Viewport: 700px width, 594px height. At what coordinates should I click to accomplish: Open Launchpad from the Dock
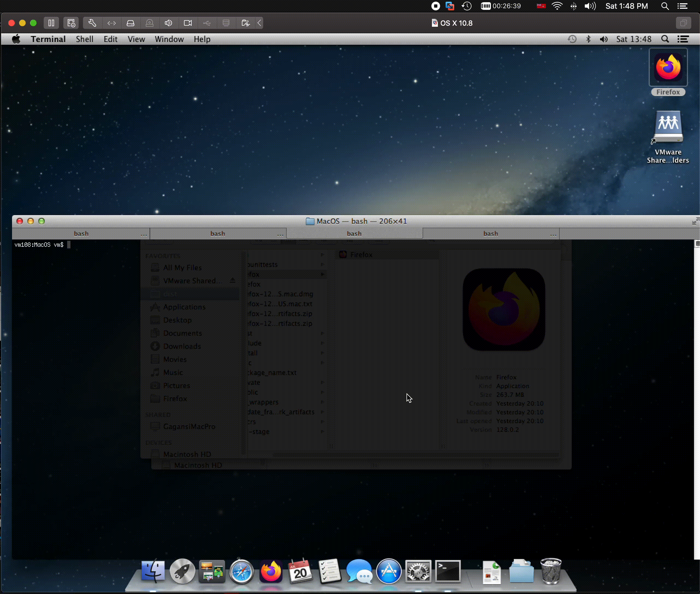tap(182, 571)
